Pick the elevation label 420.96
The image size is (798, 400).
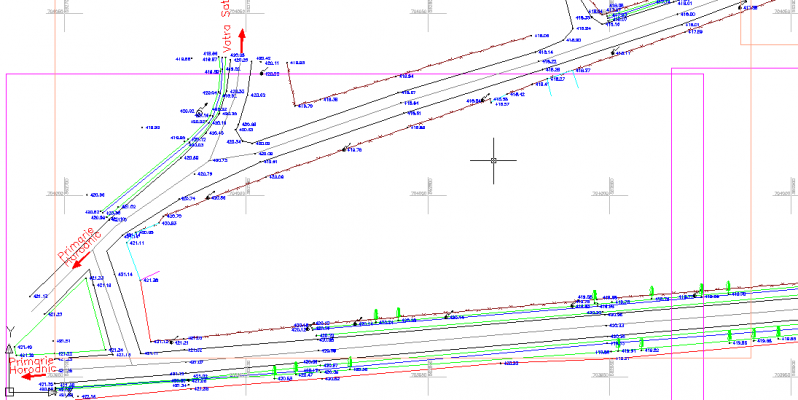(97, 195)
